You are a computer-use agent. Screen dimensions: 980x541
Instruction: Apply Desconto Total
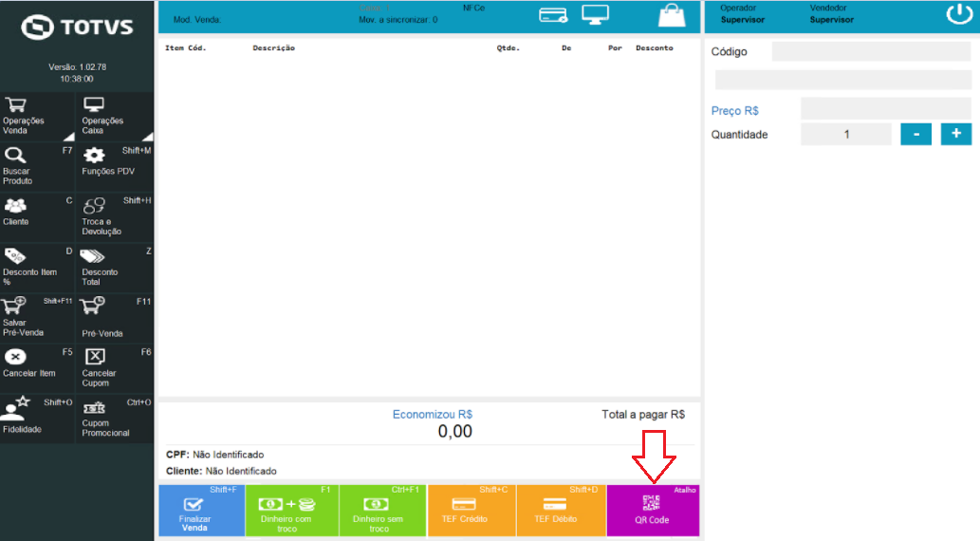(x=115, y=268)
